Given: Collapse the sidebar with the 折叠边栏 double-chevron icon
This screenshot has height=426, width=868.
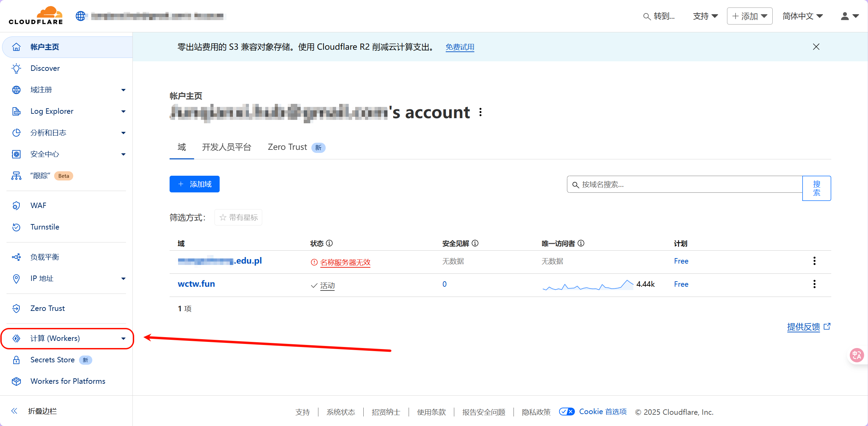Looking at the screenshot, I should point(14,411).
